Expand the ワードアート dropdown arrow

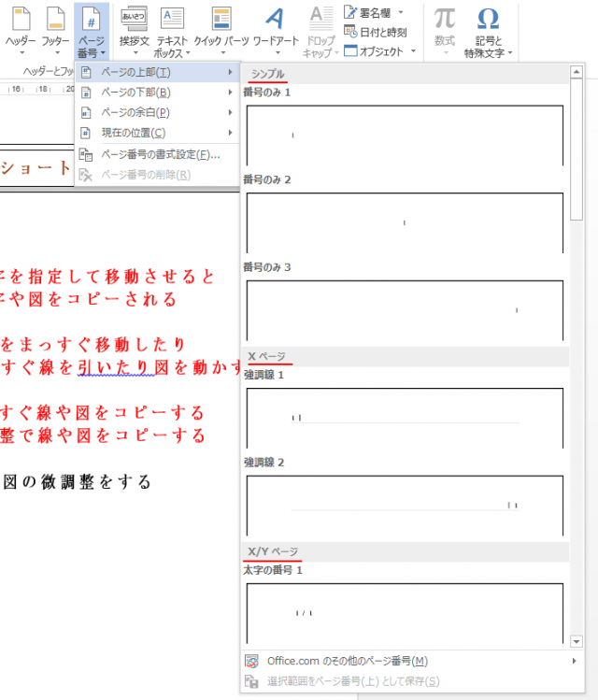coord(278,53)
